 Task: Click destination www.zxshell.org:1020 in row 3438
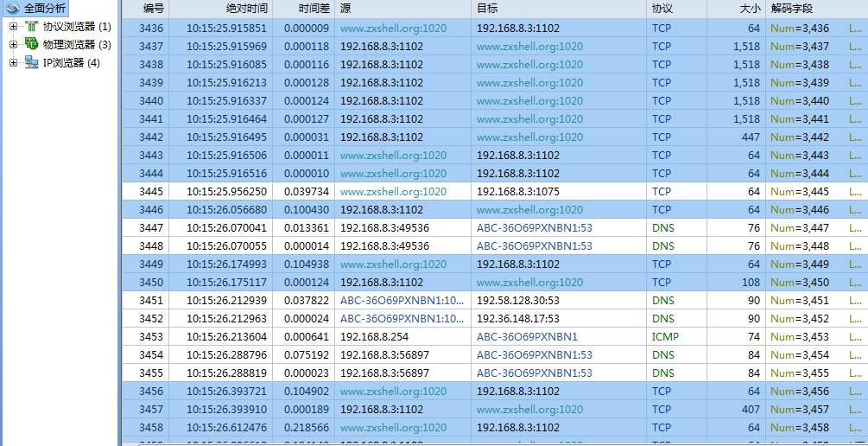[529, 64]
